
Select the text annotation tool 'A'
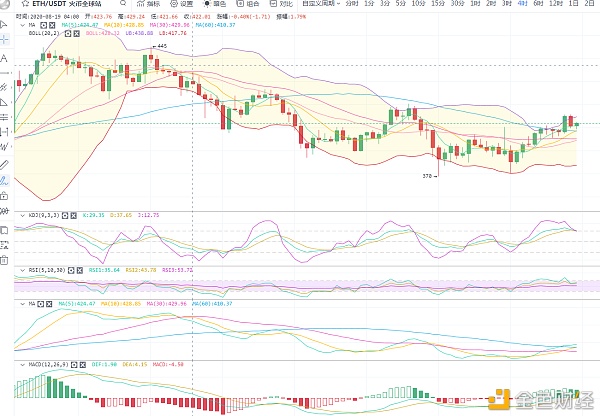pyautogui.click(x=5, y=58)
